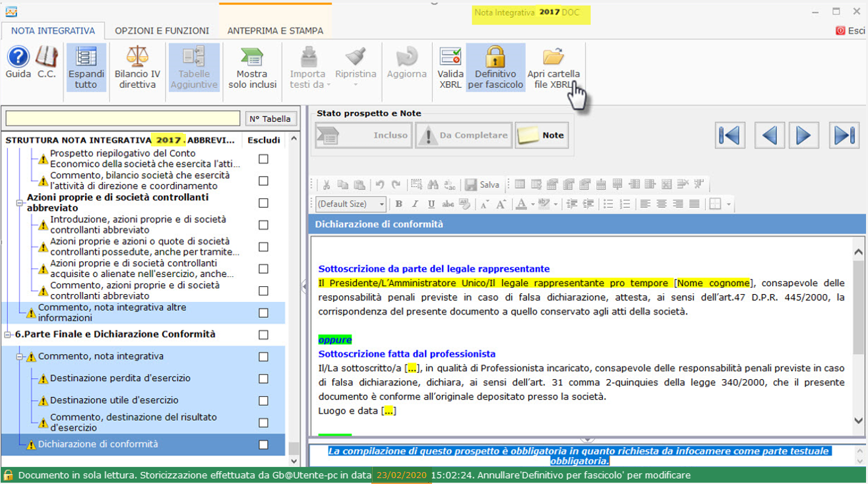Click the Redo arrow in editor toolbar
The image size is (868, 484).
[396, 185]
